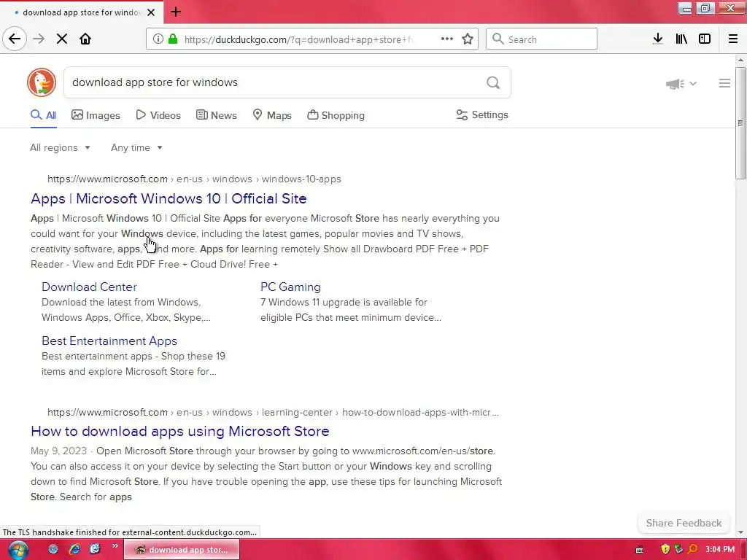The width and height of the screenshot is (747, 560).
Task: Click the 'May 9, 2023' date text
Action: (x=58, y=451)
